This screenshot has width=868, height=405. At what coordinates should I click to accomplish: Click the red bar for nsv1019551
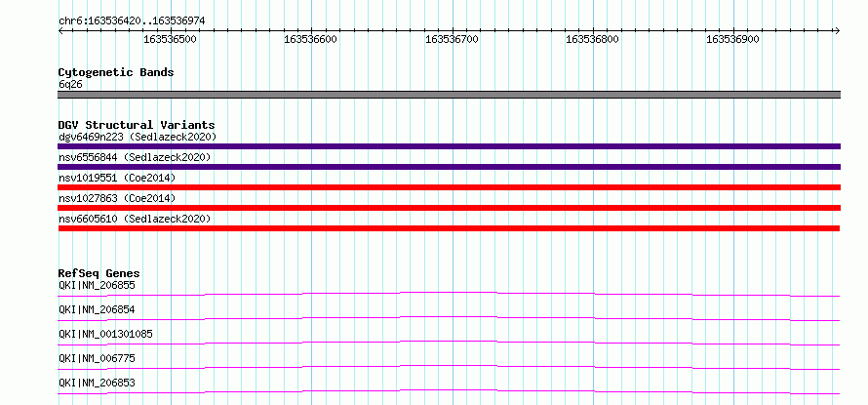[449, 187]
